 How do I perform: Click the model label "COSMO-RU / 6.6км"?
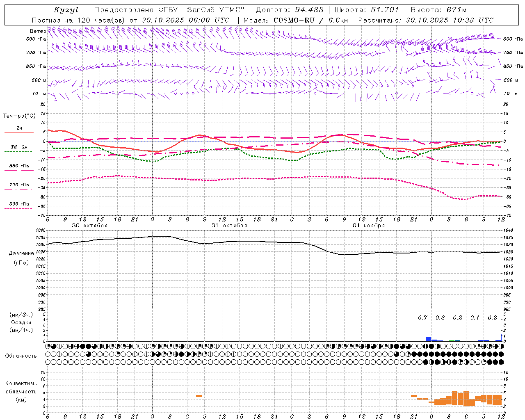[310, 20]
